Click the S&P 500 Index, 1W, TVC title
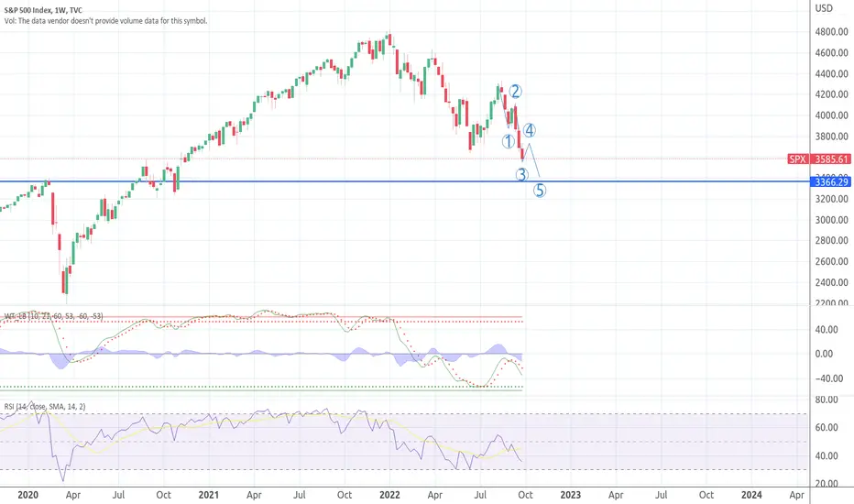The height and width of the screenshot is (504, 854). (x=43, y=10)
